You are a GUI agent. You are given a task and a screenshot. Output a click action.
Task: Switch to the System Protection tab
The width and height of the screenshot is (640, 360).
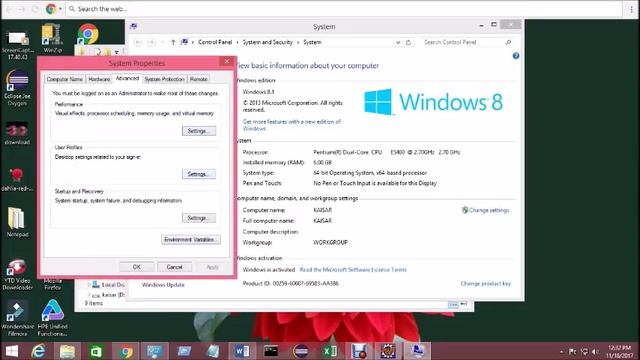165,79
